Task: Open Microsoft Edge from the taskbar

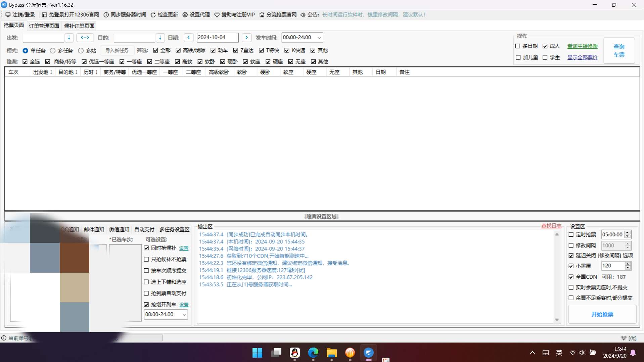Action: 313,353
